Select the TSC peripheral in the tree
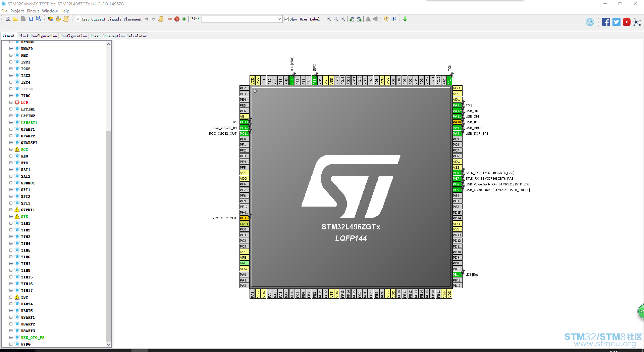 pos(24,297)
